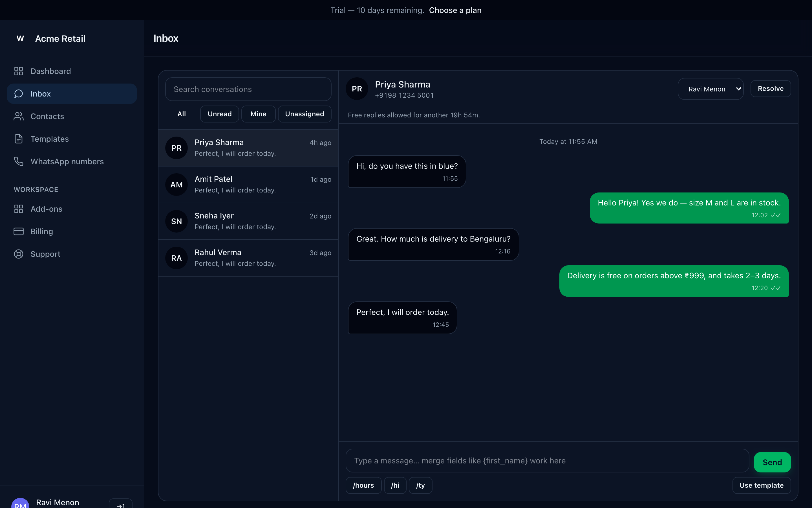Open the Dashboard page

coord(72,71)
